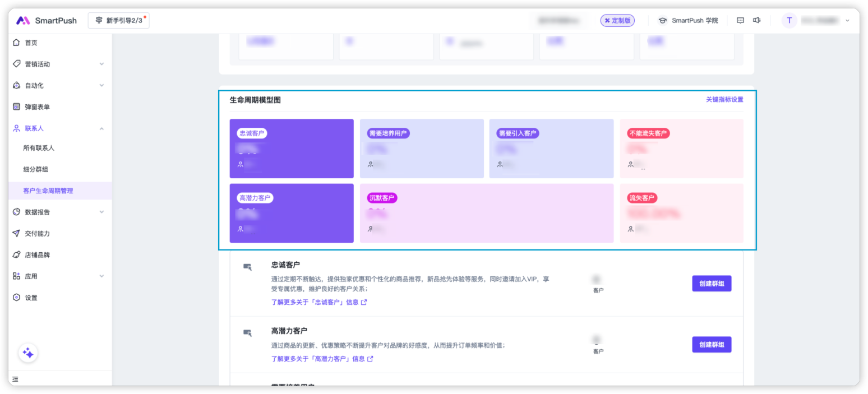
Task: Expand the 自动化 submenu arrow
Action: point(101,85)
